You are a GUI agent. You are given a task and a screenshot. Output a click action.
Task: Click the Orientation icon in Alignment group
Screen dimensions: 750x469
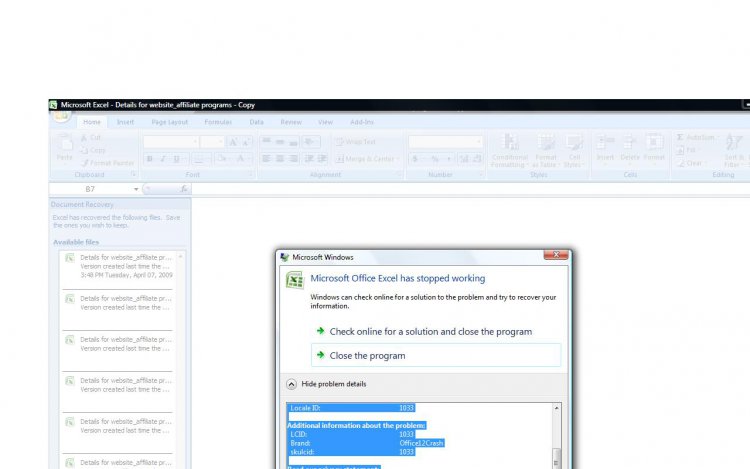point(309,142)
